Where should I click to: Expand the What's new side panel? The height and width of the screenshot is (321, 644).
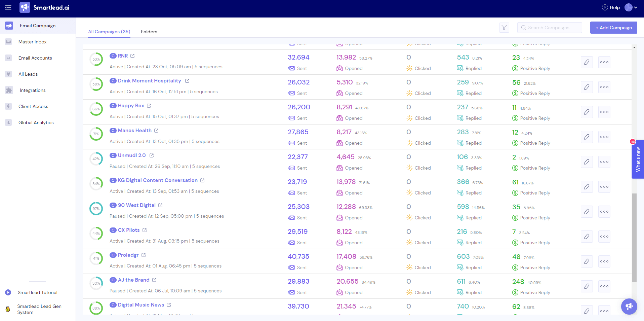[638, 159]
